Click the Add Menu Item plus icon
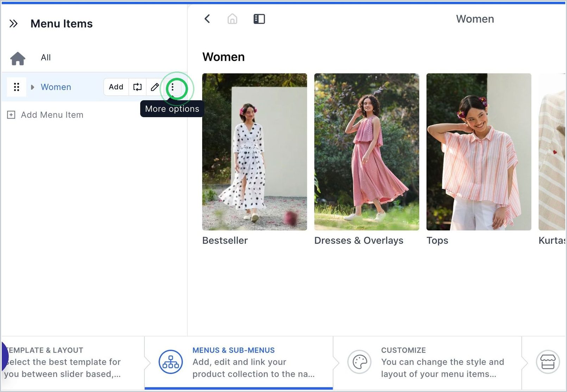Viewport: 567px width, 392px height. [x=11, y=115]
